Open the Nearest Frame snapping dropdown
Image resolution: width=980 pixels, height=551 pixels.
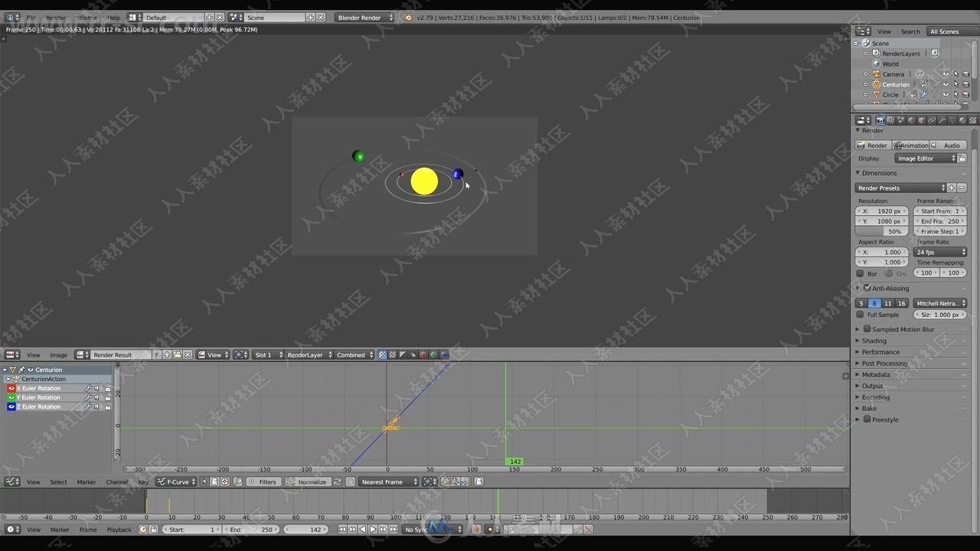pos(388,482)
